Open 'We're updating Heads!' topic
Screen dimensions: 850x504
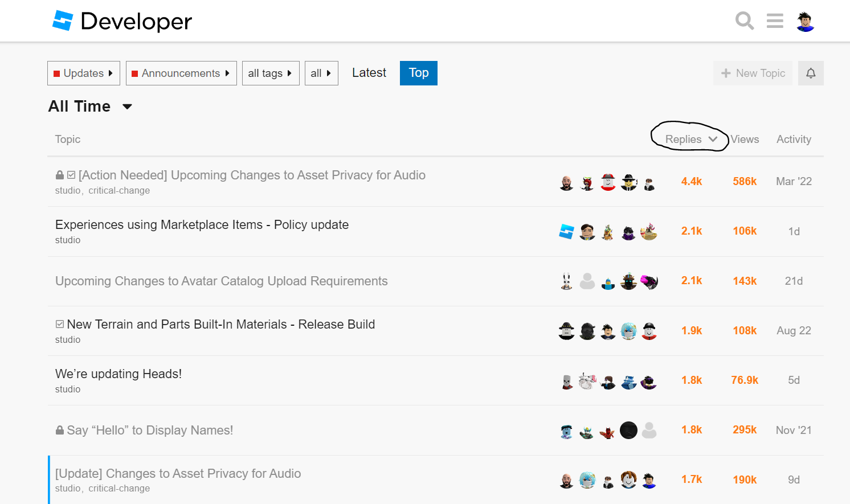(118, 374)
